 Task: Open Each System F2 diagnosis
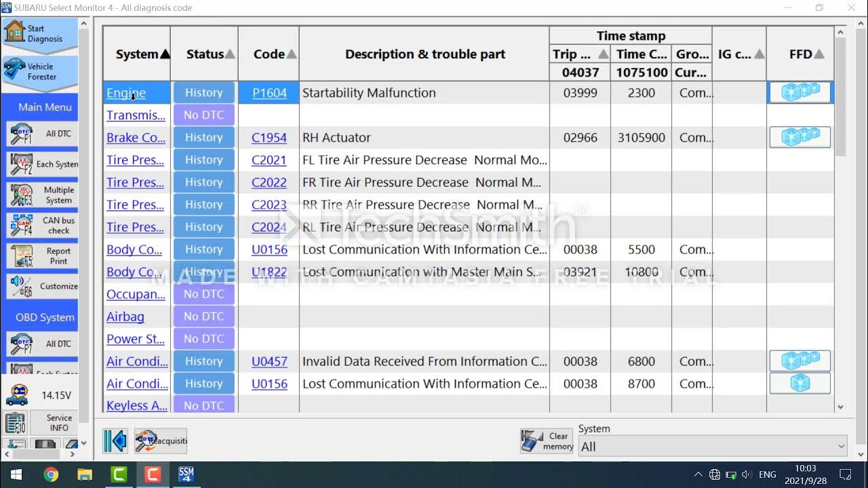[x=42, y=164]
